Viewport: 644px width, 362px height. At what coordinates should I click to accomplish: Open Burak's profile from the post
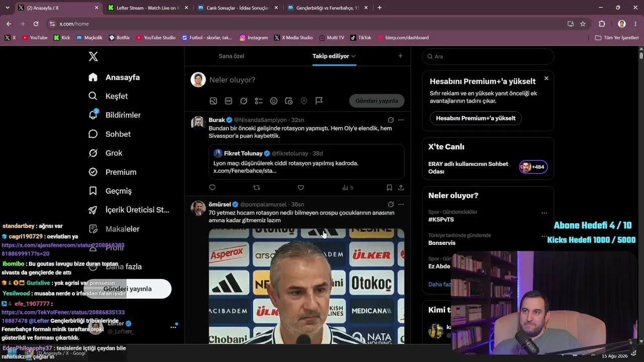217,120
